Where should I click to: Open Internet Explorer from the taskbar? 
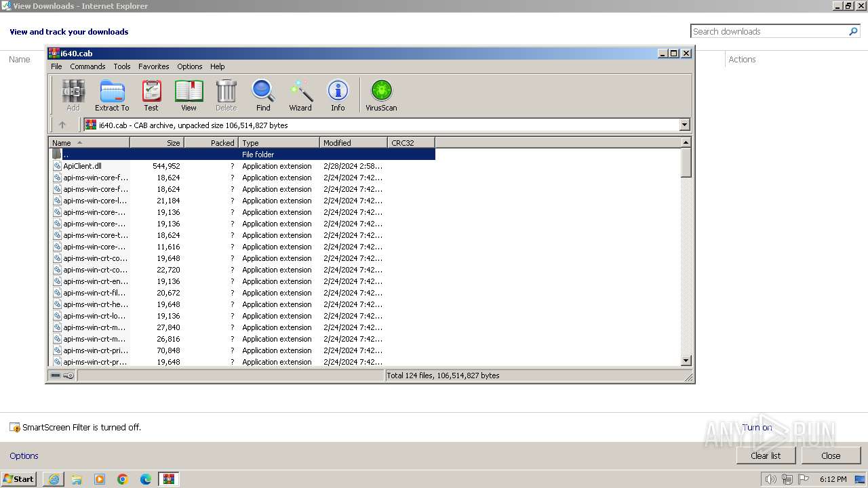click(54, 479)
